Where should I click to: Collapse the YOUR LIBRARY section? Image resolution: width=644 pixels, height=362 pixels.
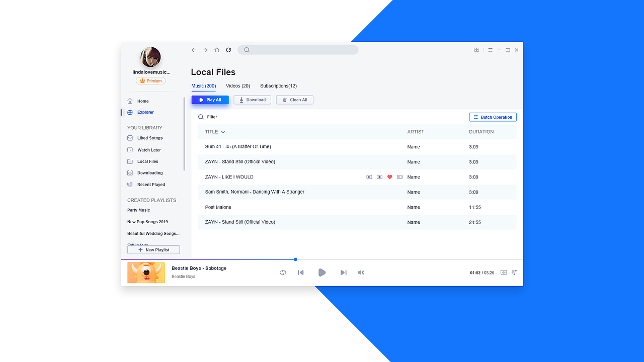[x=144, y=128]
